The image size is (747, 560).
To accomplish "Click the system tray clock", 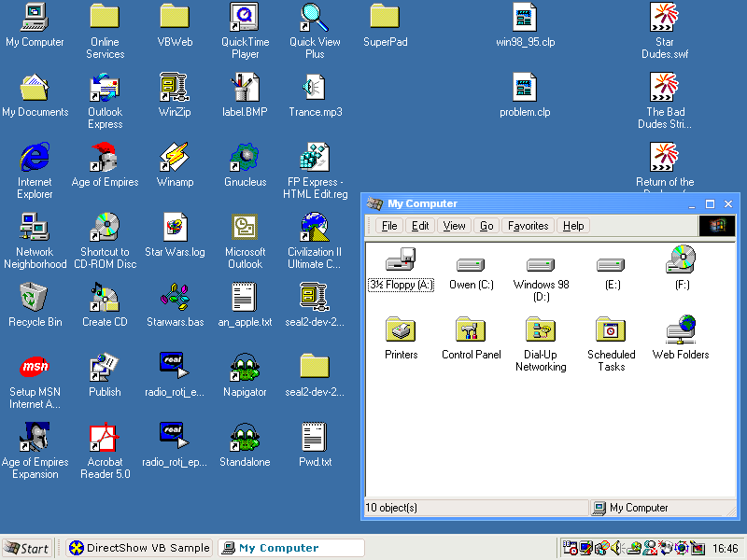I will (725, 548).
